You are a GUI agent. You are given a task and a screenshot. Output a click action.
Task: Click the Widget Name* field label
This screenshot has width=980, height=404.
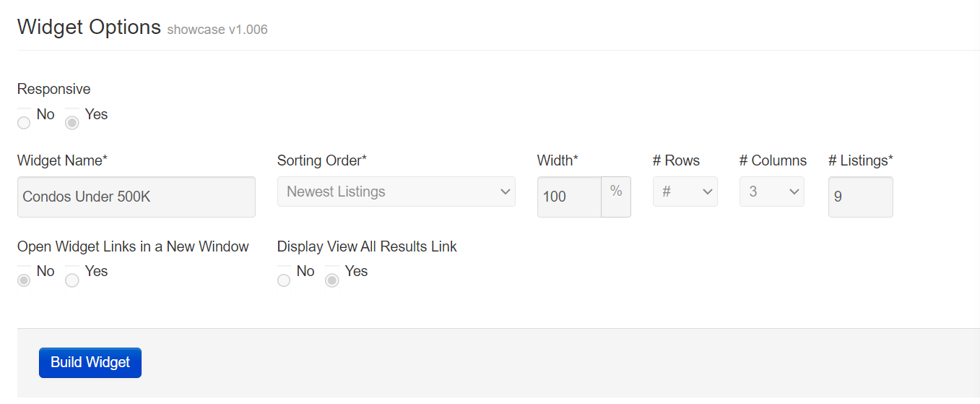62,160
